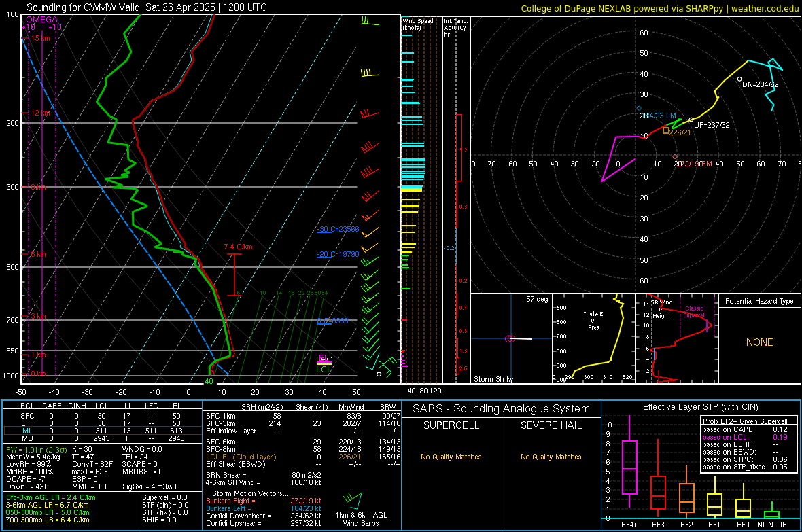Click the SR Wind v. Height plot label
The height and width of the screenshot is (532, 802).
(661, 309)
